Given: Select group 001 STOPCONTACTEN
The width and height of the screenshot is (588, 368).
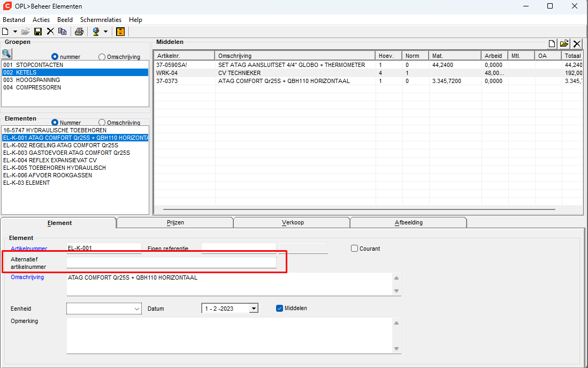Looking at the screenshot, I should pyautogui.click(x=75, y=65).
